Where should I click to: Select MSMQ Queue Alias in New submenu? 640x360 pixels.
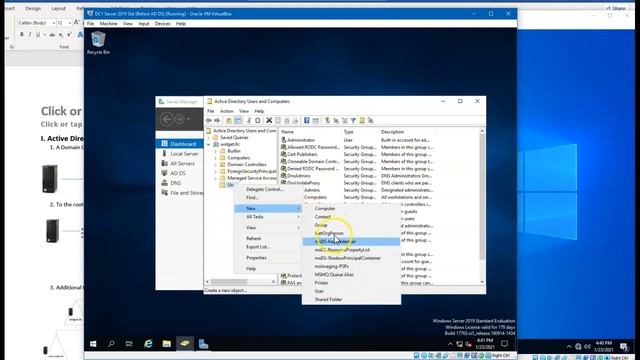(351, 275)
